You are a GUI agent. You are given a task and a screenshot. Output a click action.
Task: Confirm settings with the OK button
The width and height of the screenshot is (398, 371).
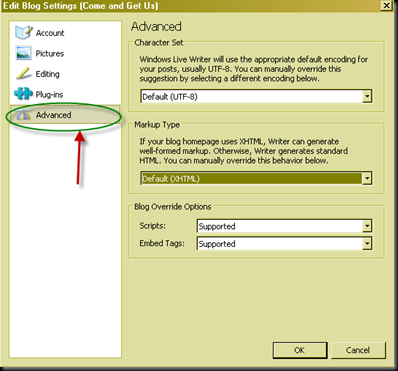pos(300,350)
